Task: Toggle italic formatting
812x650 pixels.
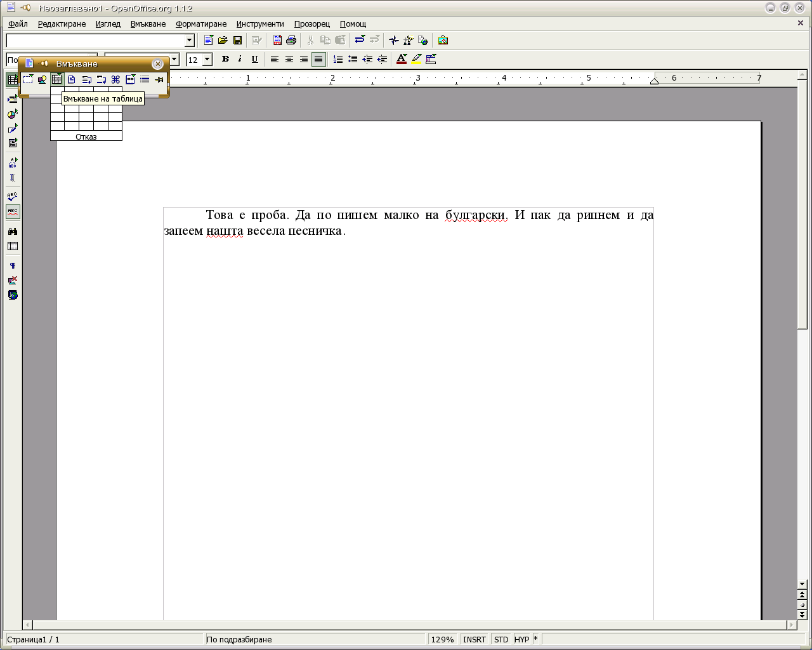Action: coord(240,60)
